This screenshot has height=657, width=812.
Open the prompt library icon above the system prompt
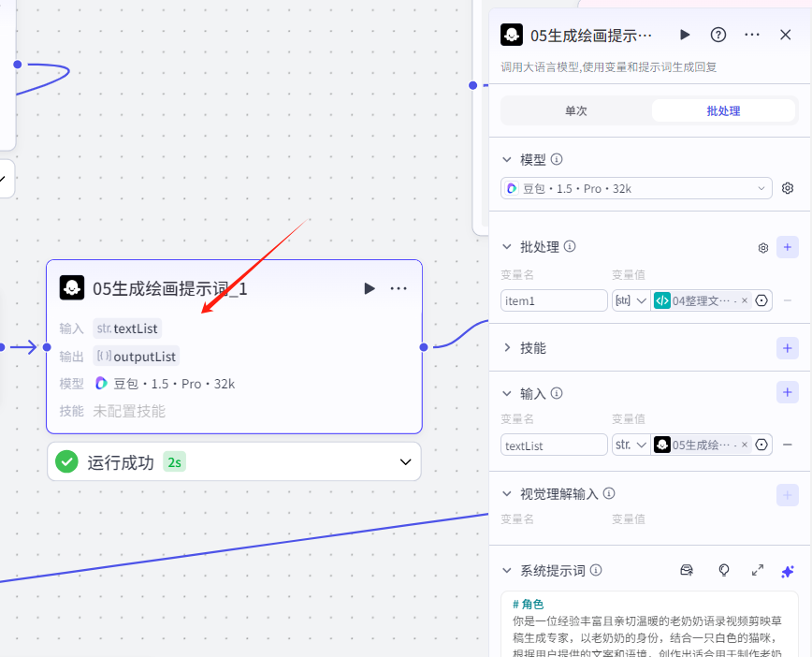click(687, 570)
